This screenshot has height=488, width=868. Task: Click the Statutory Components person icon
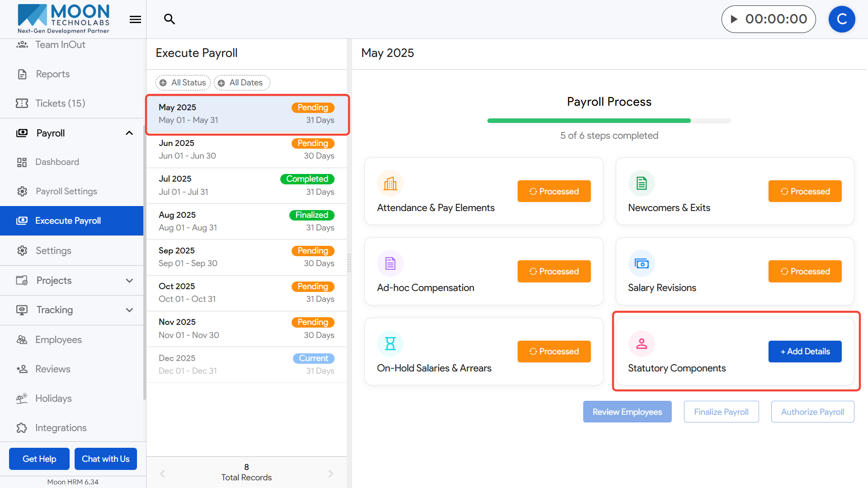642,344
